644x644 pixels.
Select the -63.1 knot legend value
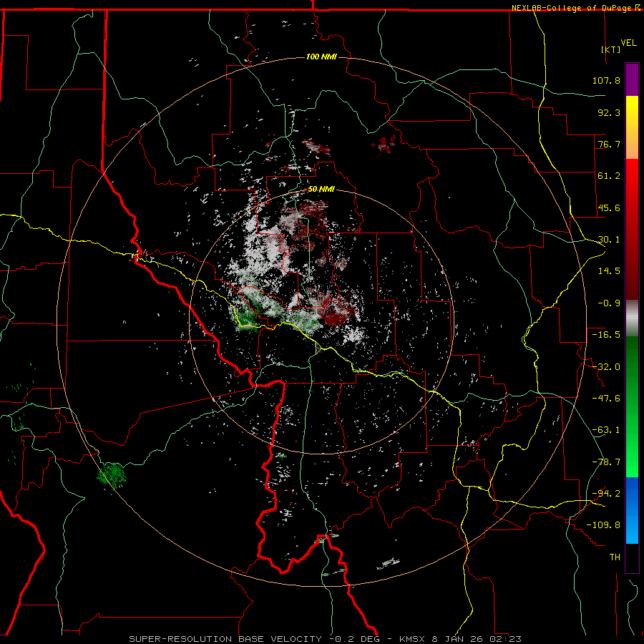(x=606, y=430)
